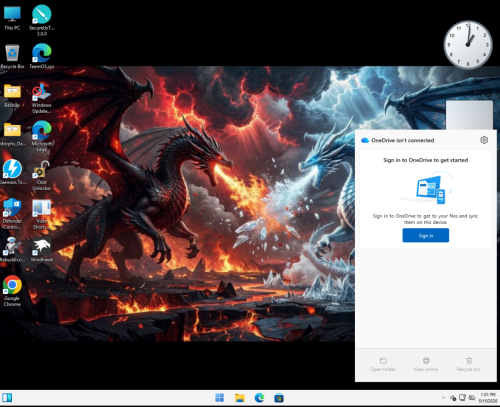
Task: Select the Recycle Bin desktop icon
Action: 12,56
